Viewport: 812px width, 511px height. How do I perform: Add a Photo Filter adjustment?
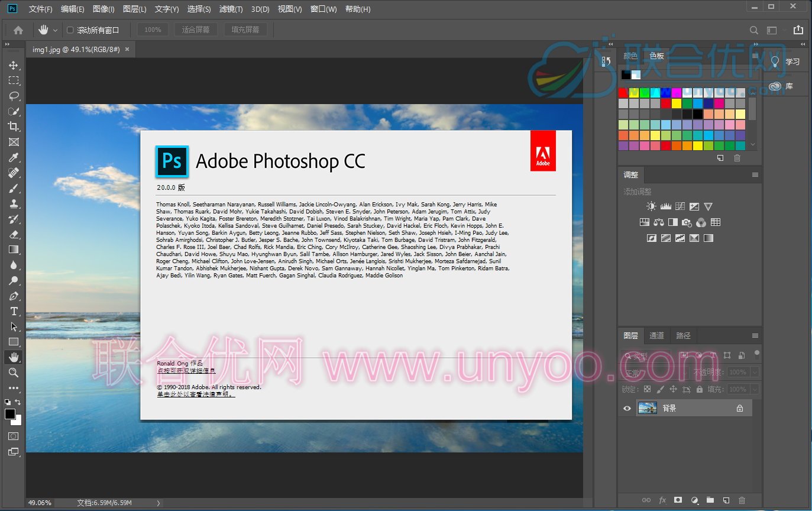(x=687, y=222)
